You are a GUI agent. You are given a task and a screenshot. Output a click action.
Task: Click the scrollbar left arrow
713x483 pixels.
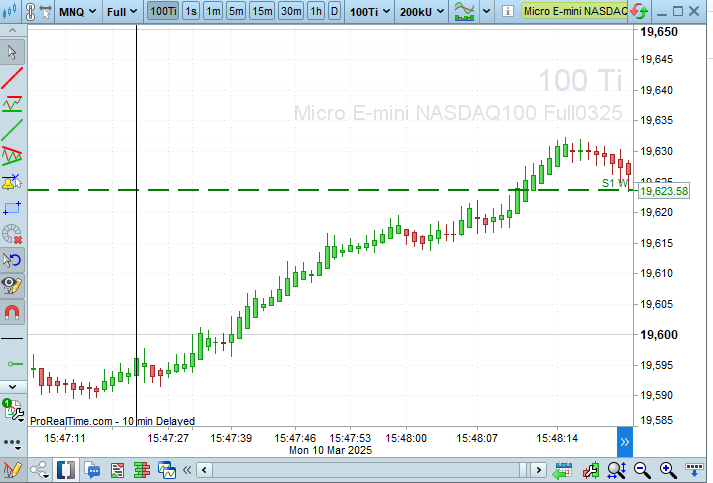204,470
